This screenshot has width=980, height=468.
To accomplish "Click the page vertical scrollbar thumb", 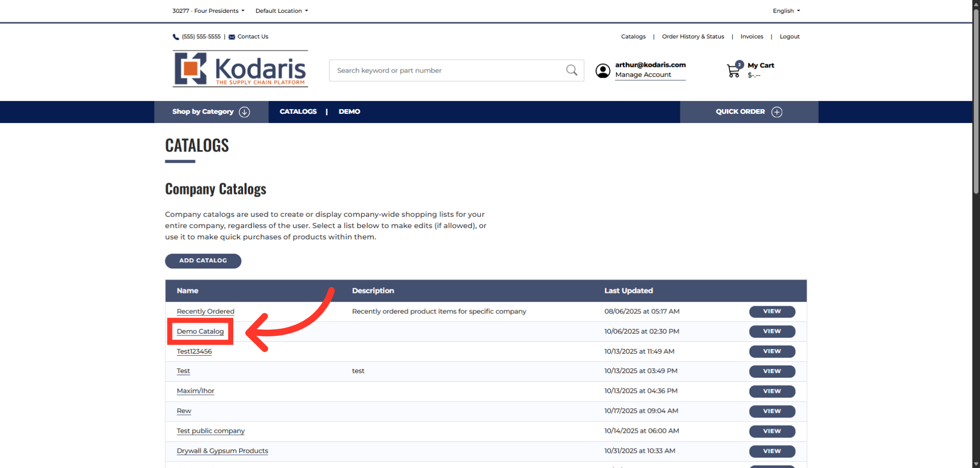I will point(976,101).
